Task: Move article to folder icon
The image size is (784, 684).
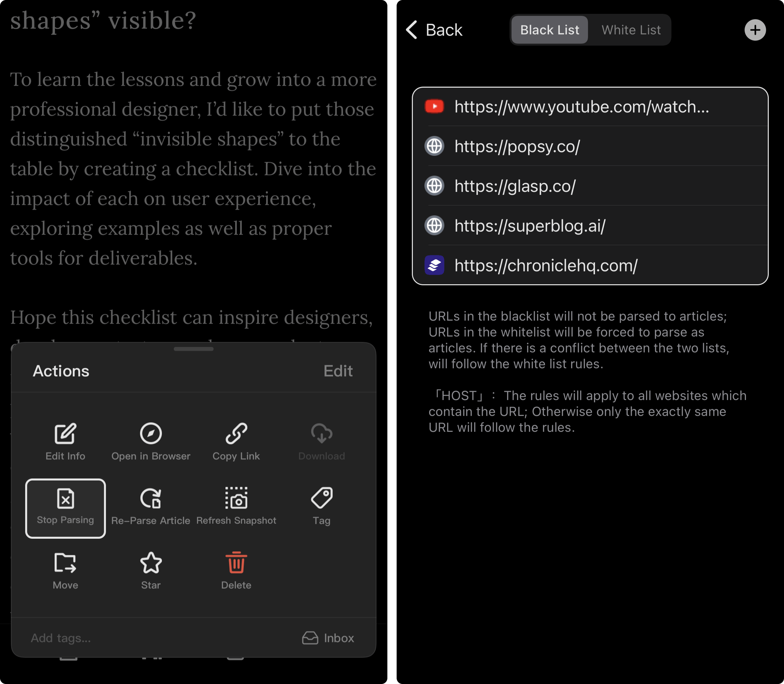Action: 65,563
